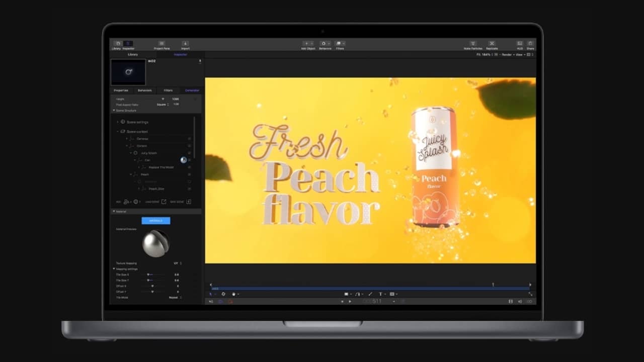Switch to the Library pane tab

point(133,54)
